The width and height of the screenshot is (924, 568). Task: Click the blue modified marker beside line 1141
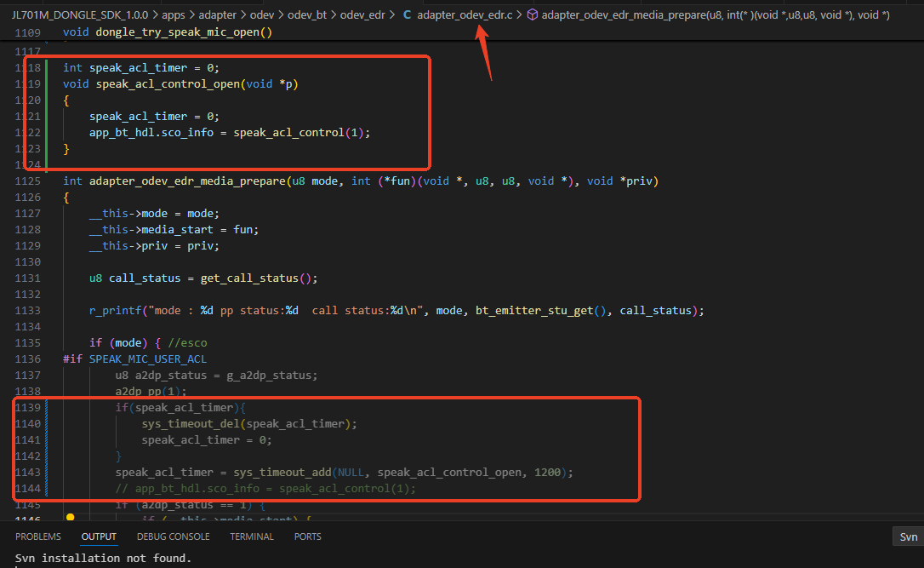(47, 440)
